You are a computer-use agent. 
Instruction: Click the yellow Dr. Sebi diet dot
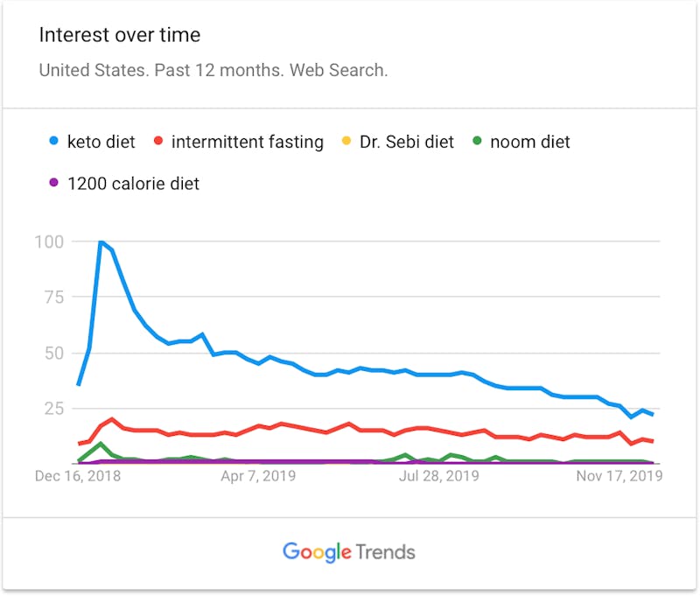click(346, 141)
